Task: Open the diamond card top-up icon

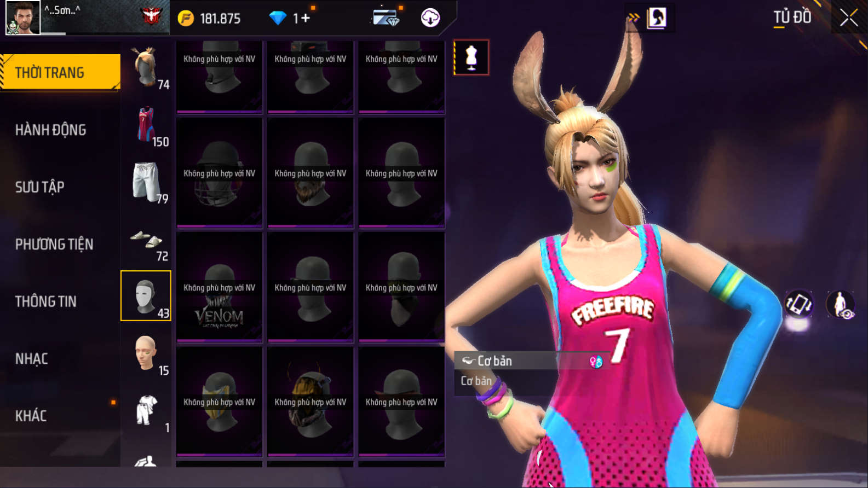Action: tap(386, 18)
